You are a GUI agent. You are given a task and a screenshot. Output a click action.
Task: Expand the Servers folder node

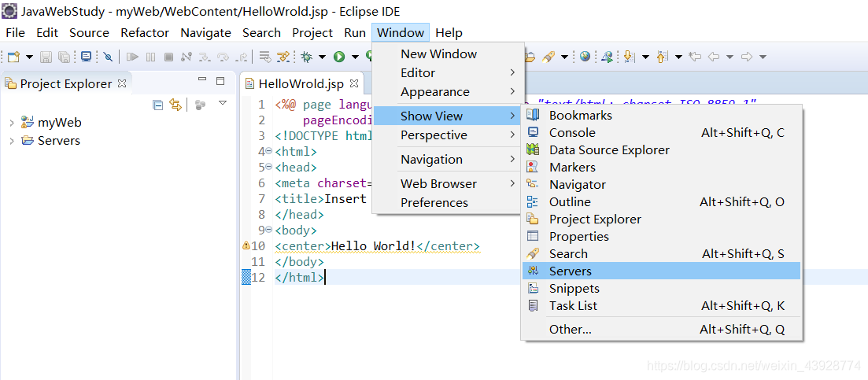(12, 141)
